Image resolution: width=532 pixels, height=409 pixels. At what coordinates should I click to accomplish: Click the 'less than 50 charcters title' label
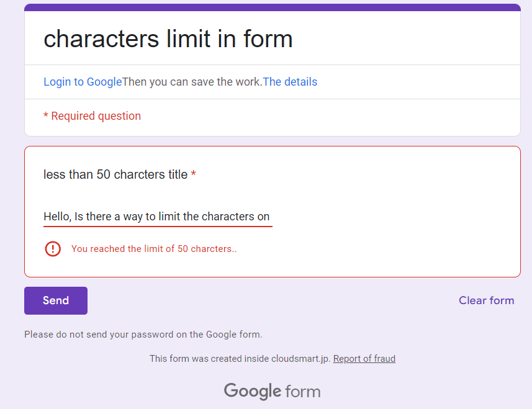tap(115, 175)
